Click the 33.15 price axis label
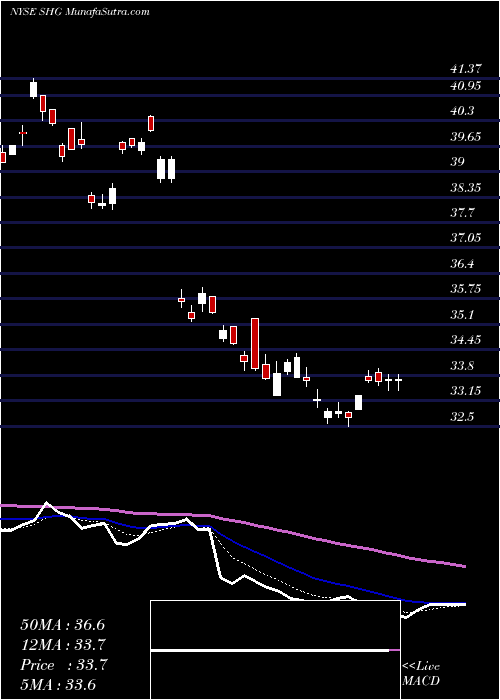Image resolution: width=500 pixels, height=700 pixels. [466, 392]
